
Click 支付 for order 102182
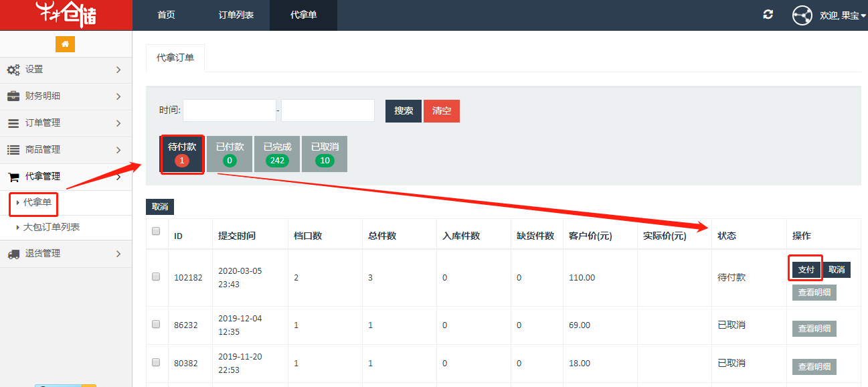pyautogui.click(x=806, y=270)
